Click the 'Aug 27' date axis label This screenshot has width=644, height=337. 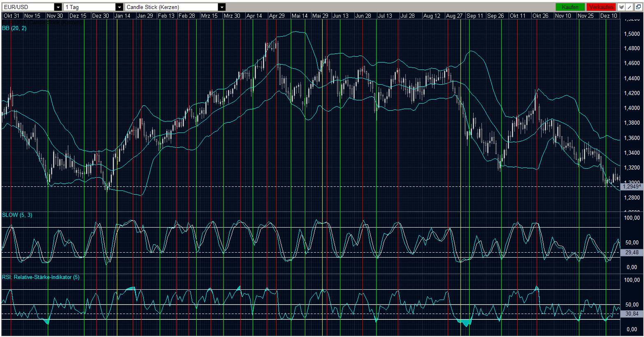454,16
